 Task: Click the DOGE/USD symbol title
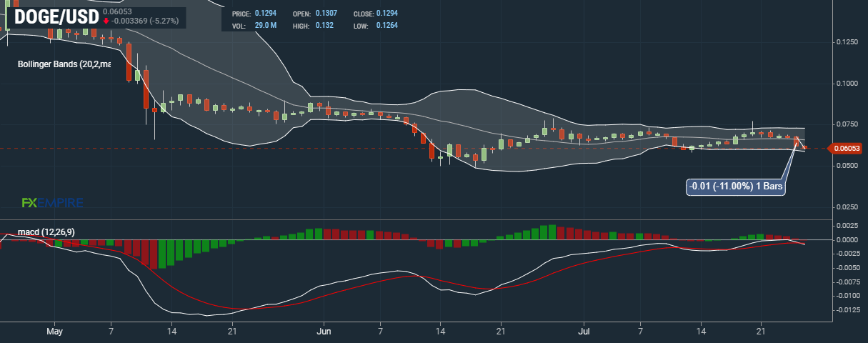point(56,16)
